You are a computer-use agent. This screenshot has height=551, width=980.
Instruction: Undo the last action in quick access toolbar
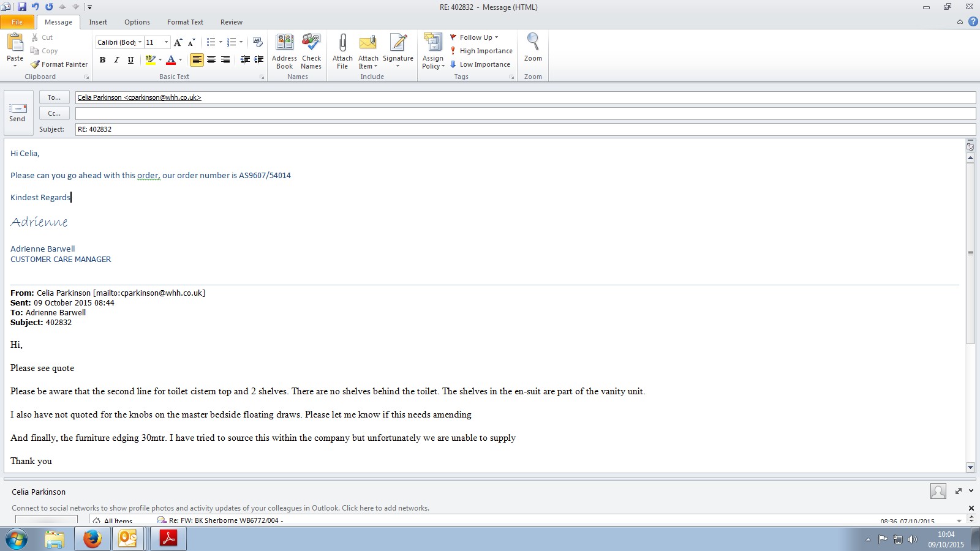36,7
